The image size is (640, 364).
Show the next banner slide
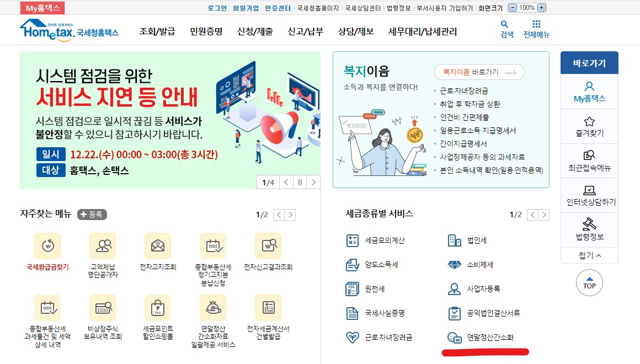tap(313, 183)
